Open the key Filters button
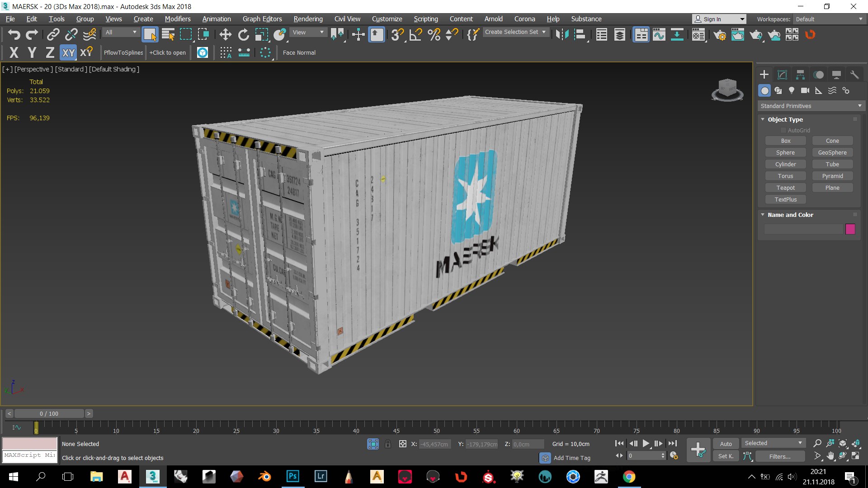Image resolution: width=868 pixels, height=488 pixels. pyautogui.click(x=780, y=456)
